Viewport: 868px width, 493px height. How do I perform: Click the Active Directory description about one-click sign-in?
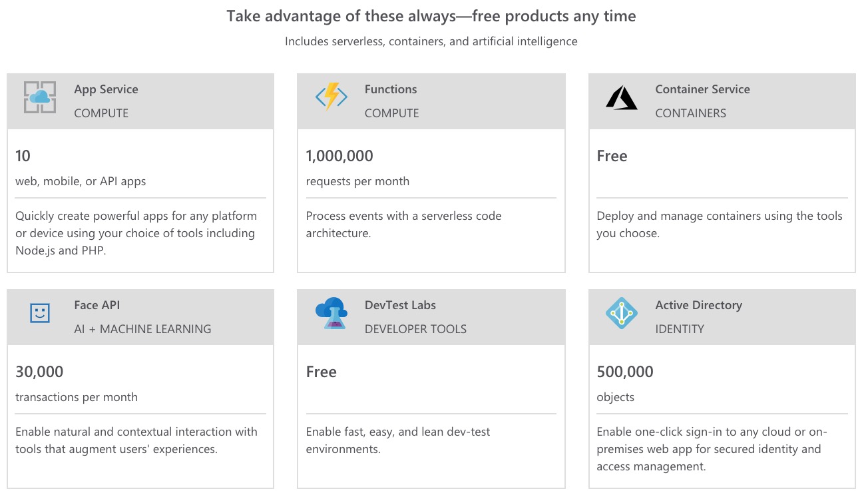[x=712, y=449]
